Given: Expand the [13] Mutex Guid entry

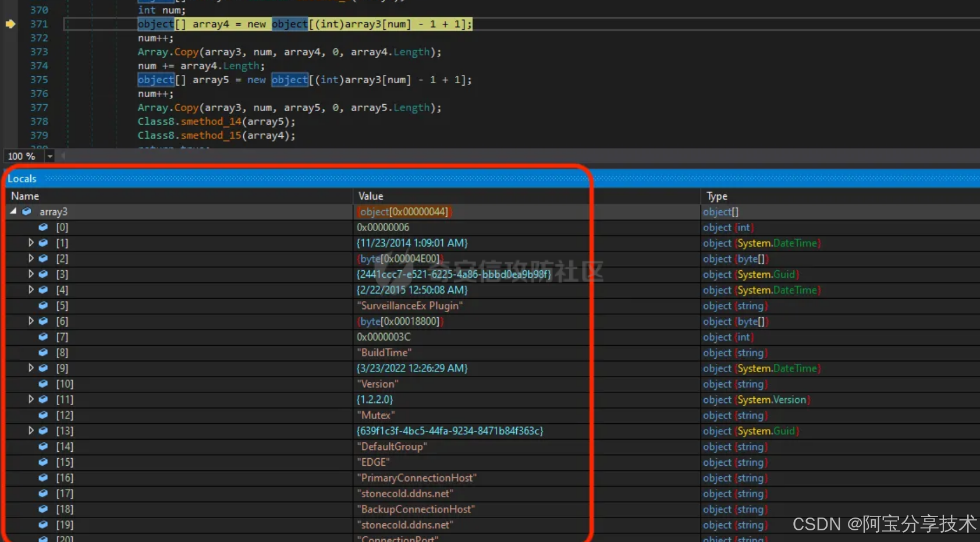Looking at the screenshot, I should click(x=31, y=431).
